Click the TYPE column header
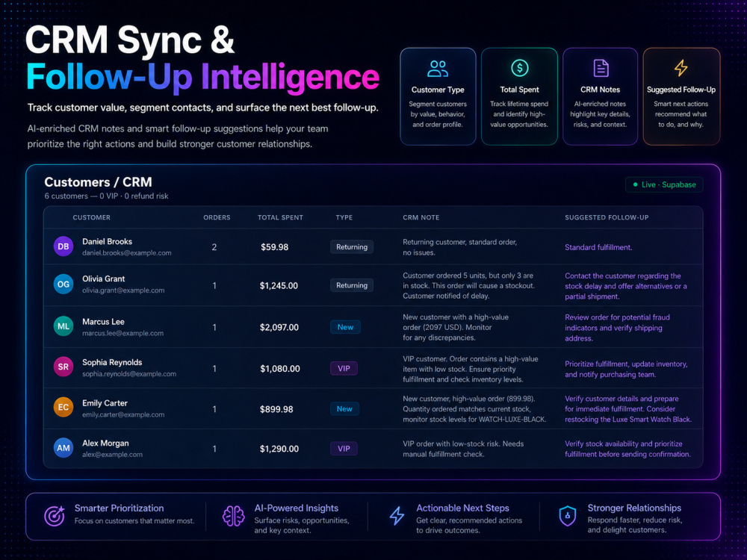The image size is (747, 560). click(x=344, y=217)
